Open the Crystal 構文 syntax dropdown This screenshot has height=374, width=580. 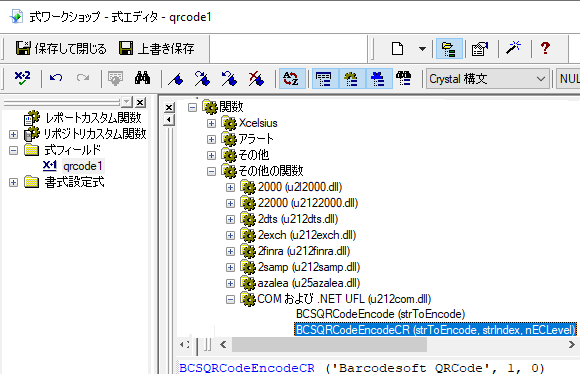tap(487, 79)
